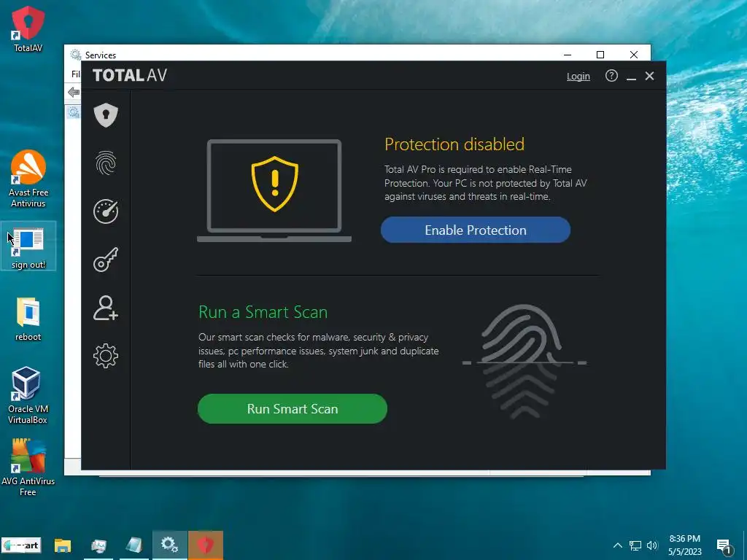Click the large fingerprint scan illustration

(x=524, y=361)
